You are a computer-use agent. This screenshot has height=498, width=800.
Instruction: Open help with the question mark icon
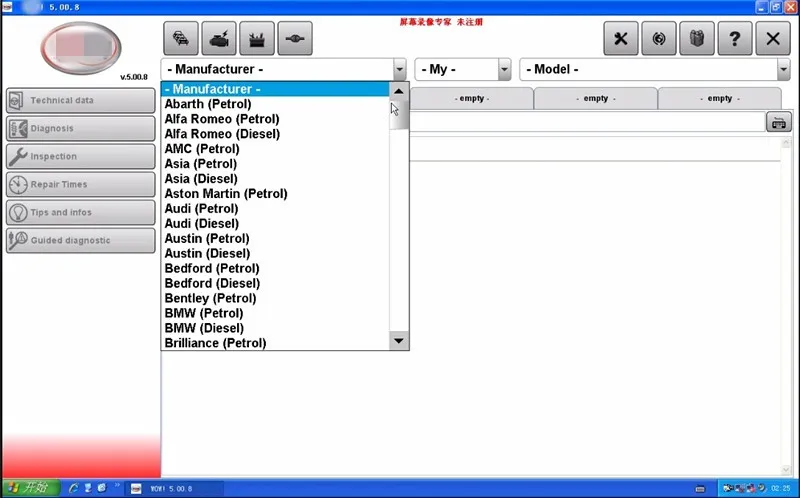pyautogui.click(x=735, y=38)
